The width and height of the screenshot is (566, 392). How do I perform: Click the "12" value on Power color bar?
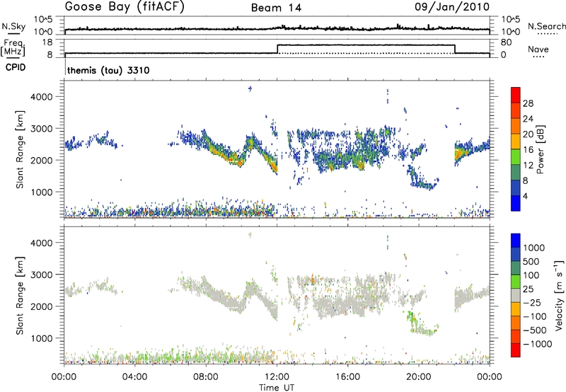coord(528,166)
